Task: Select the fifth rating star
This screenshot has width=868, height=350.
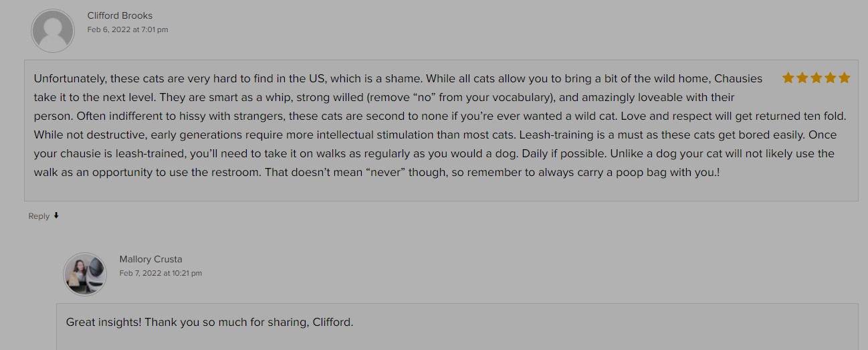Action: pyautogui.click(x=844, y=78)
